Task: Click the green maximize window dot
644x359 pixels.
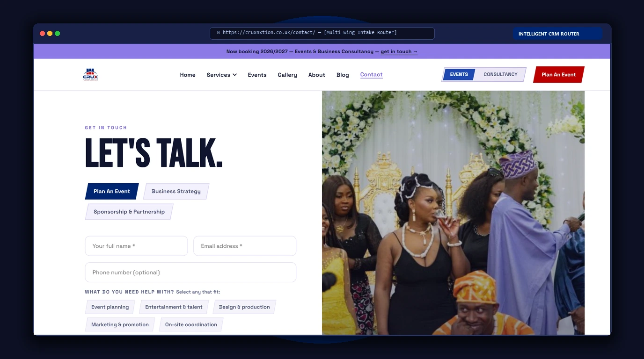Action: pos(57,34)
